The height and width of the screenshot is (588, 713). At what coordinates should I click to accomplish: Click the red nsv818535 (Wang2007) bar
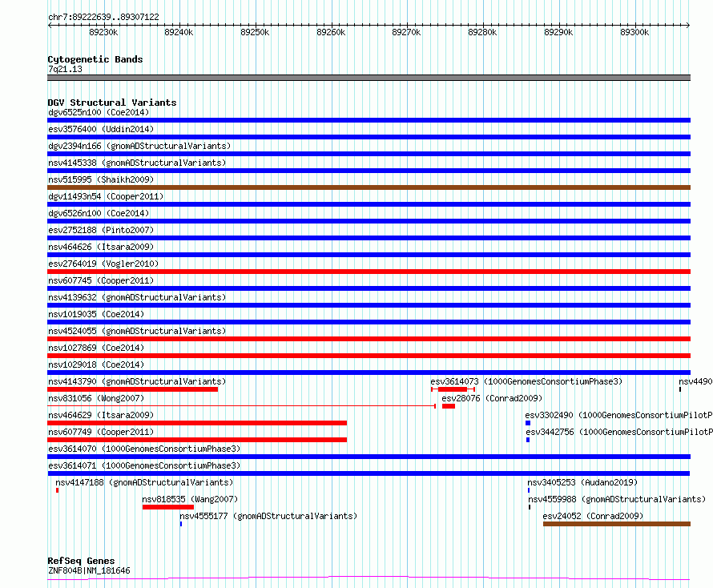coord(167,507)
